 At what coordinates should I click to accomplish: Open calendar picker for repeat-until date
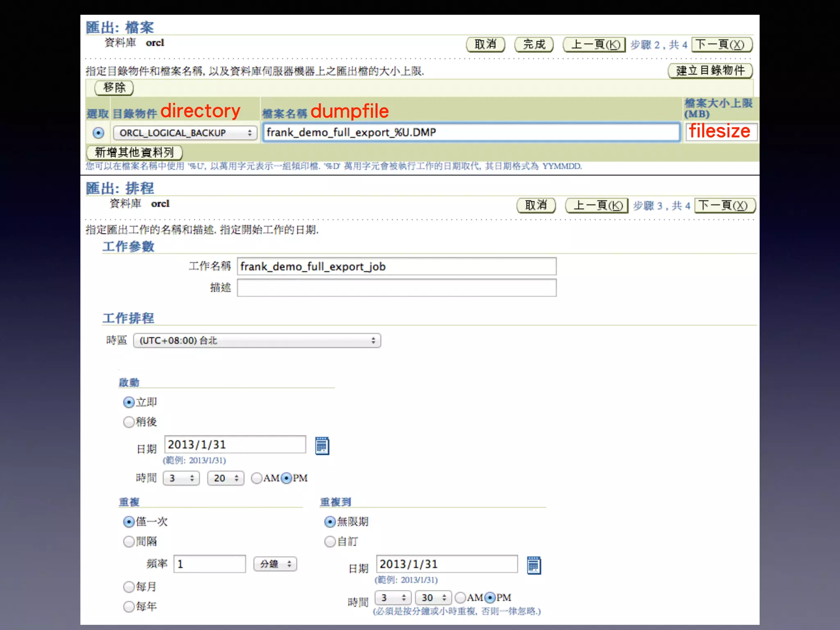coord(534,566)
